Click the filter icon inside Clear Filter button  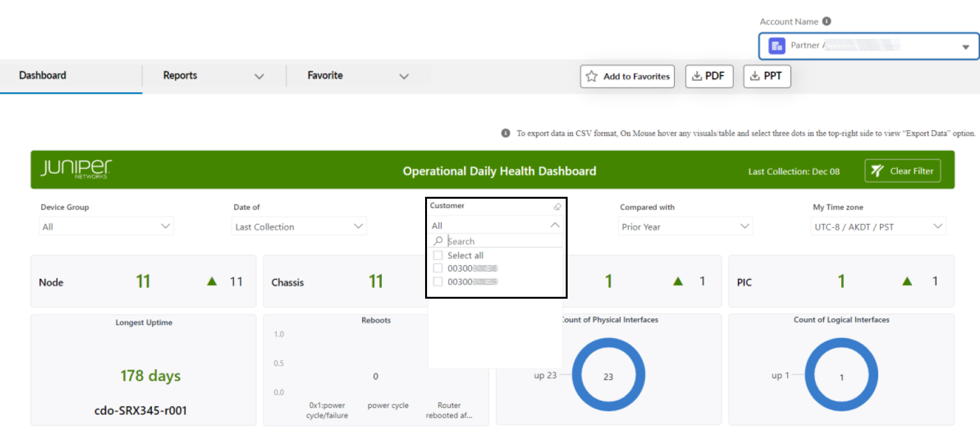(877, 171)
